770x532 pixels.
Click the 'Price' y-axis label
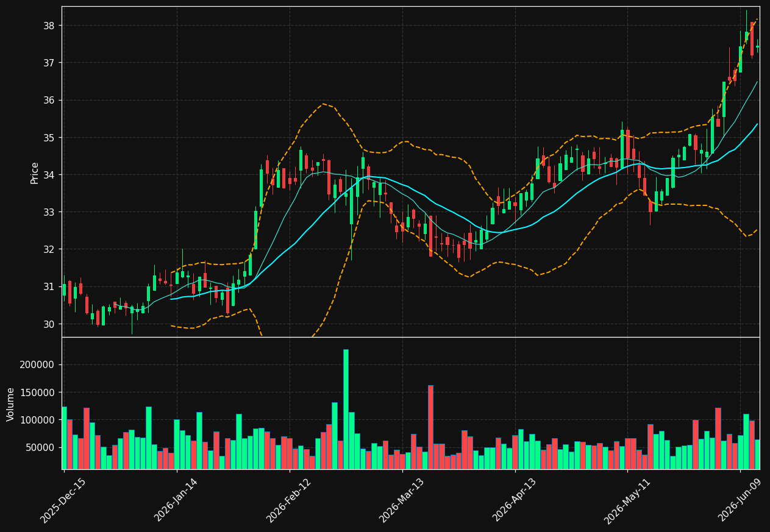pyautogui.click(x=35, y=172)
